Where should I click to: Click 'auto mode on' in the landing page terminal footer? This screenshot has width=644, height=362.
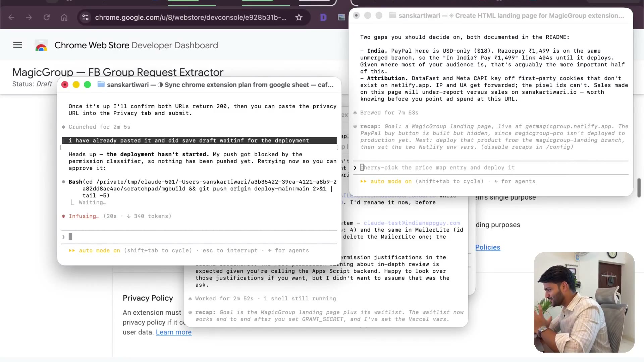pyautogui.click(x=391, y=181)
